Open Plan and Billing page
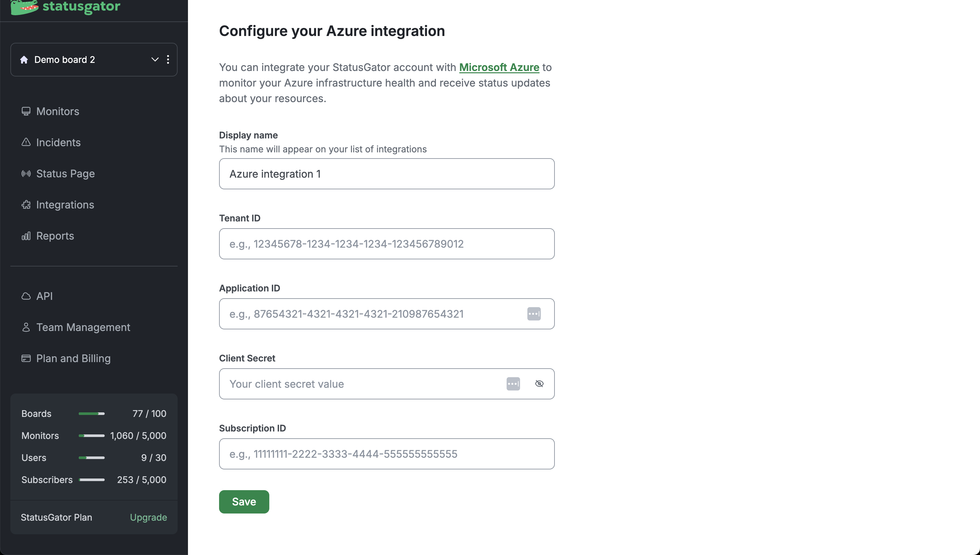Viewport: 980px width, 555px height. pos(73,359)
